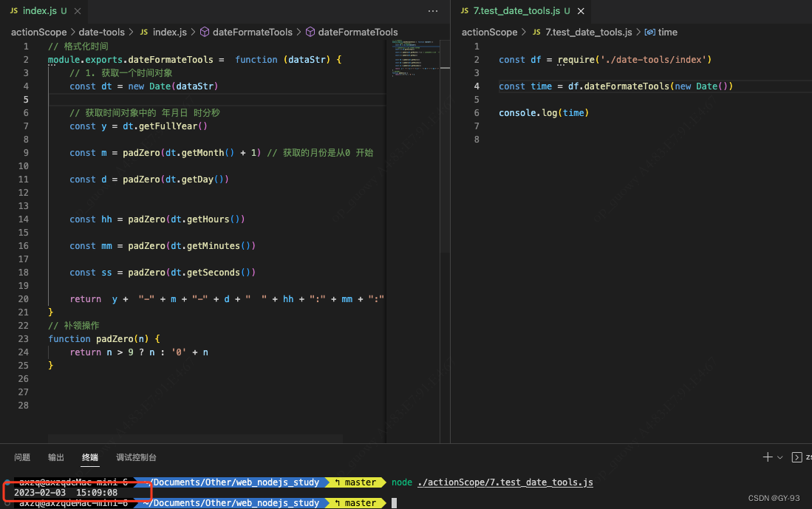
Task: Click the terminal file path 7.test_date_tools.js
Action: [x=505, y=482]
